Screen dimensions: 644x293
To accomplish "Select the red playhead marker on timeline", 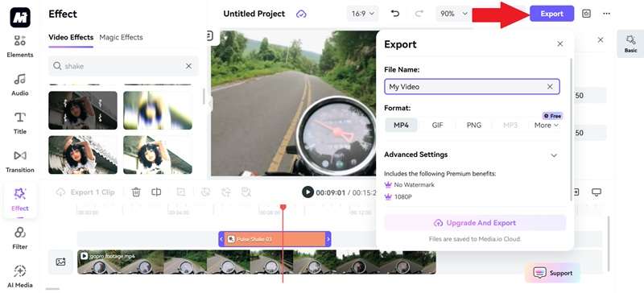I will tap(283, 208).
